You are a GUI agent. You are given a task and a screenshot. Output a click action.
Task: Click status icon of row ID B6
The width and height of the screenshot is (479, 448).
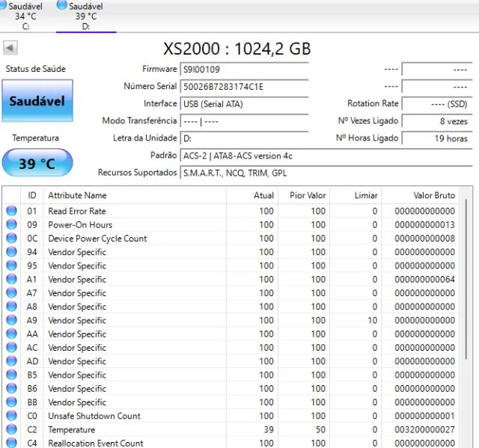(x=12, y=388)
